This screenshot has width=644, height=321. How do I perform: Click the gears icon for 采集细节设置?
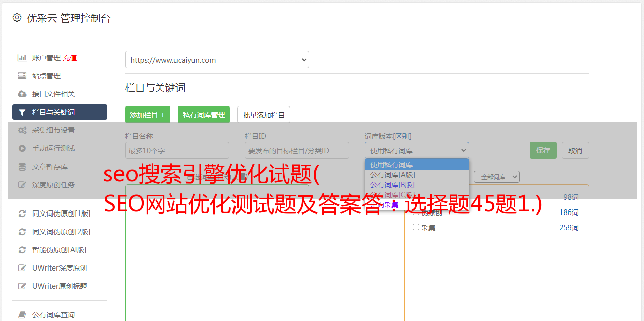tap(22, 130)
